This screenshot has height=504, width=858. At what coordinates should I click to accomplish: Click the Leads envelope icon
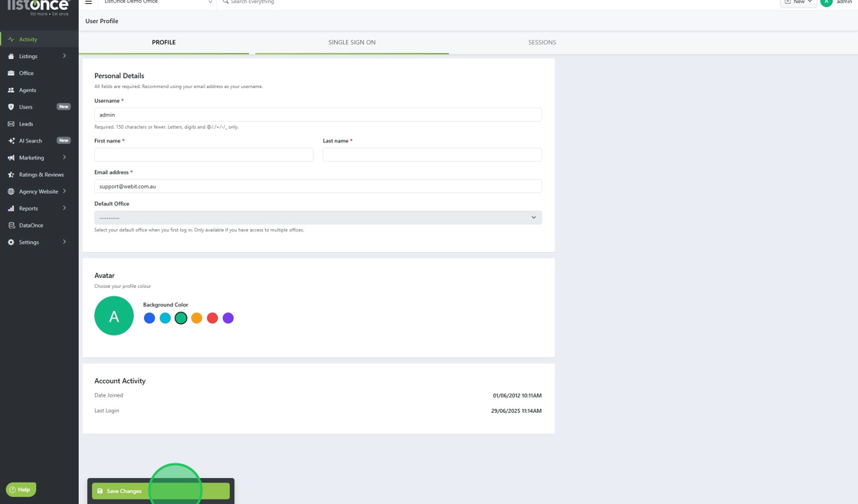tap(11, 124)
